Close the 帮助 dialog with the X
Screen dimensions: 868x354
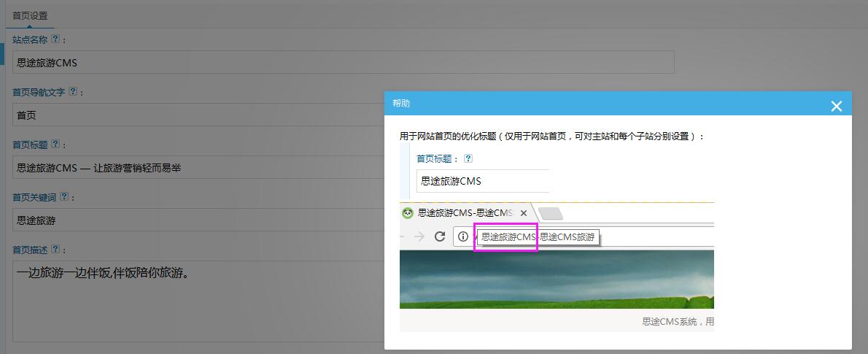(x=836, y=106)
